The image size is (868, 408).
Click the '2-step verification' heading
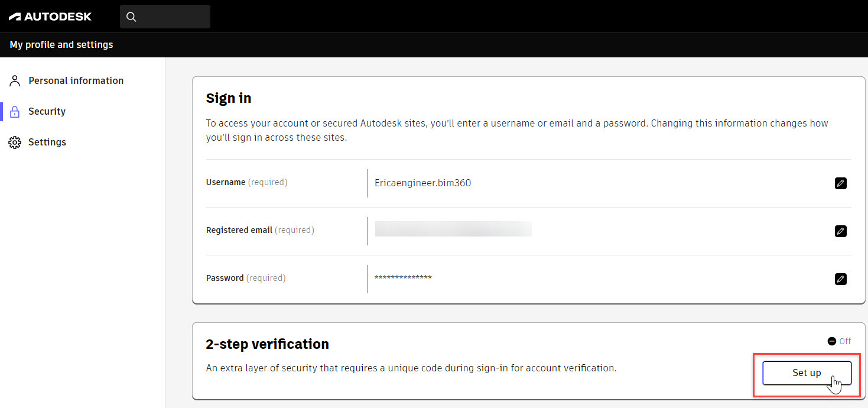(267, 344)
